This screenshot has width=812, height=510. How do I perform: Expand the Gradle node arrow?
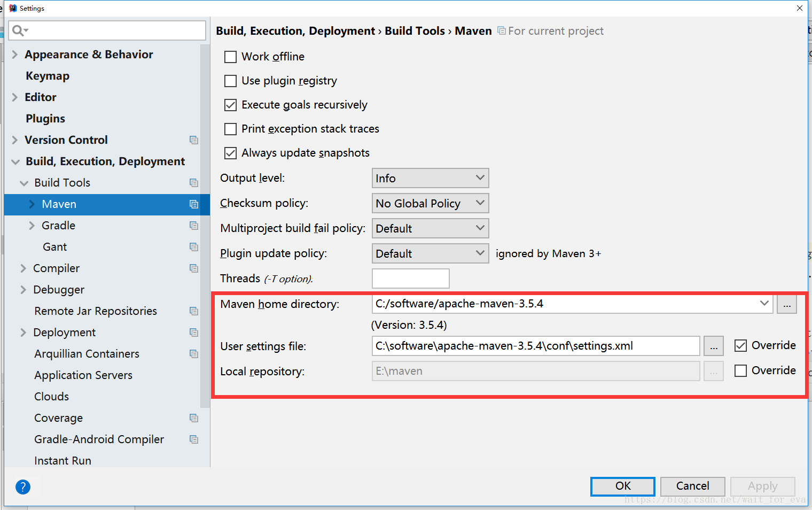click(x=32, y=226)
